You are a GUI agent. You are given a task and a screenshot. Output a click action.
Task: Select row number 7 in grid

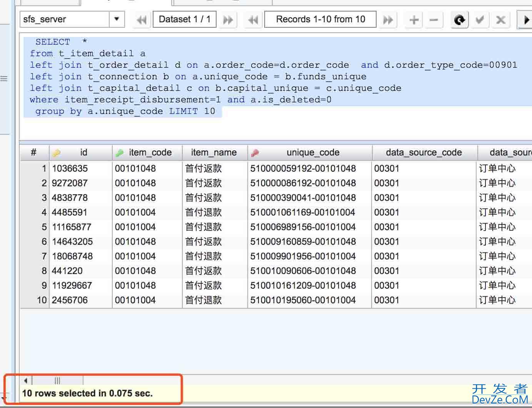pos(35,256)
